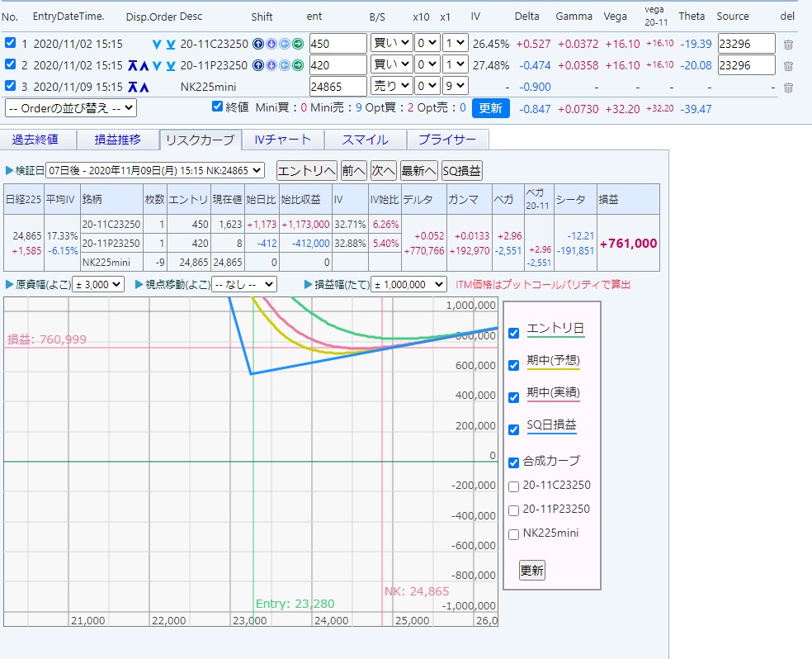Open the 視点移動 なし dropdown
The height and width of the screenshot is (659, 812).
244,284
